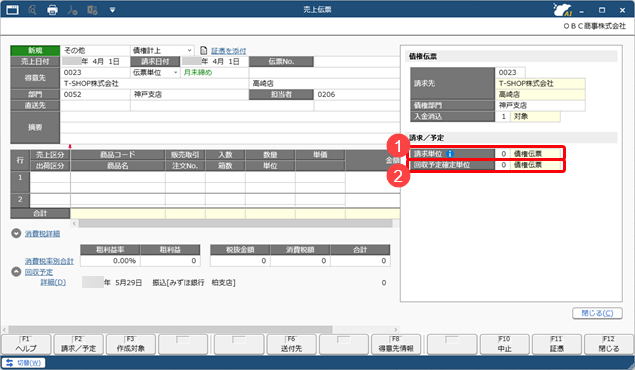Click the T-SHOP株式会社 customer name
The height and width of the screenshot is (370, 635).
point(92,83)
